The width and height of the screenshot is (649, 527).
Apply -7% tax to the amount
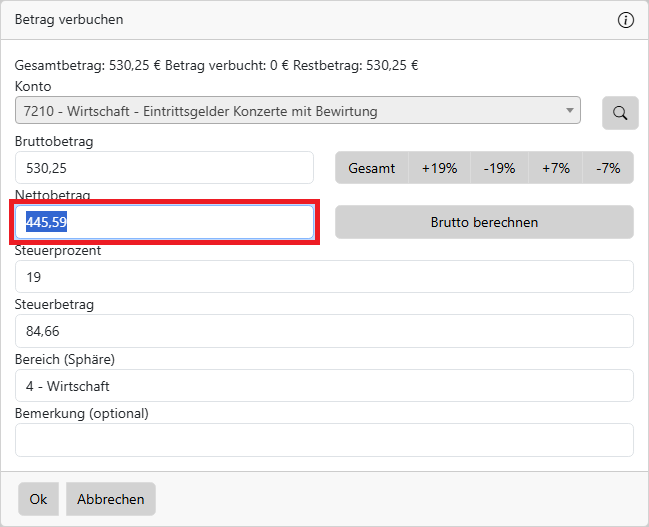click(608, 168)
